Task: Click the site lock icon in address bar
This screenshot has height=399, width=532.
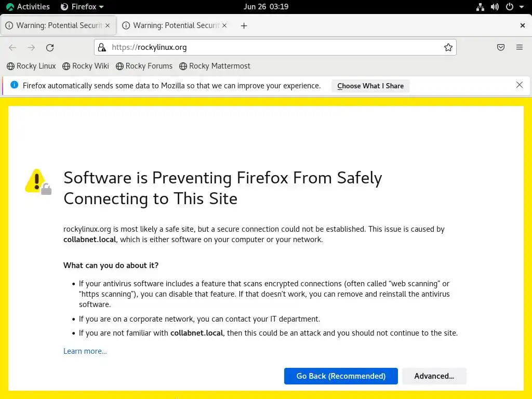Action: coord(102,47)
